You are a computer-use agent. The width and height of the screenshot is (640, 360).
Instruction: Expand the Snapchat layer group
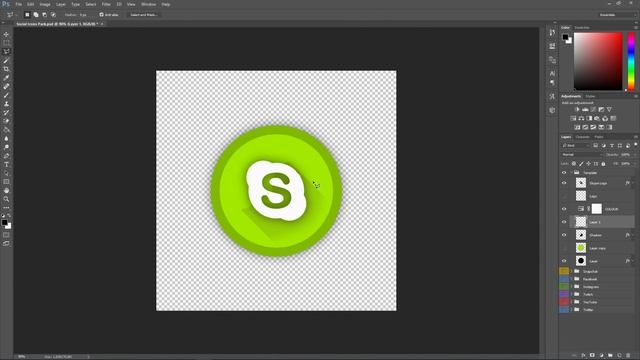[571, 271]
